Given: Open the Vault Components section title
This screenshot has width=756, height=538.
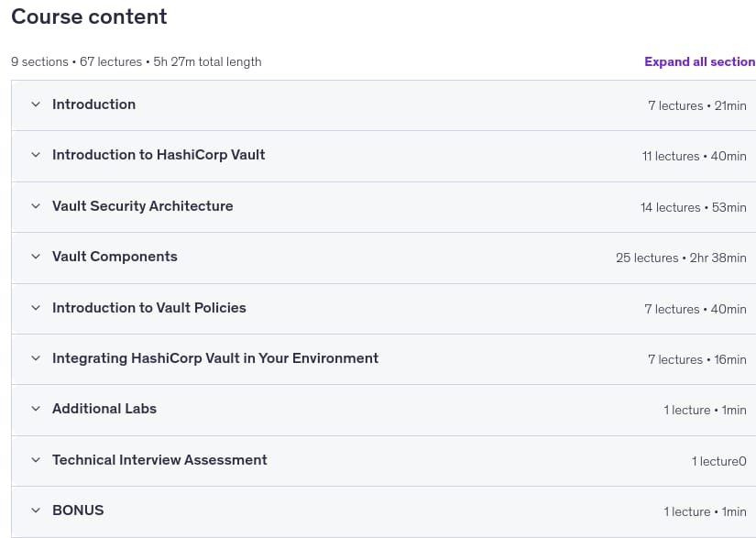Looking at the screenshot, I should (x=115, y=257).
